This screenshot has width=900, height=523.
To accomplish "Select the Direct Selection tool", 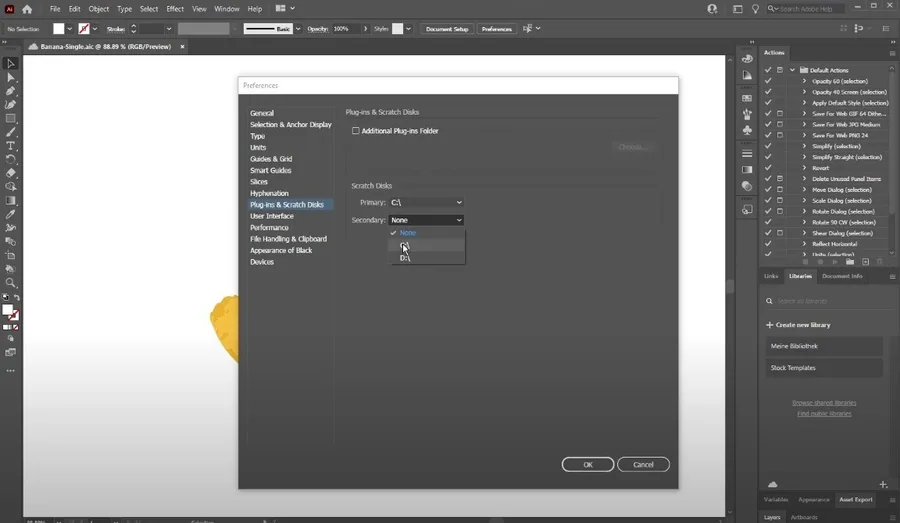I will [10, 78].
